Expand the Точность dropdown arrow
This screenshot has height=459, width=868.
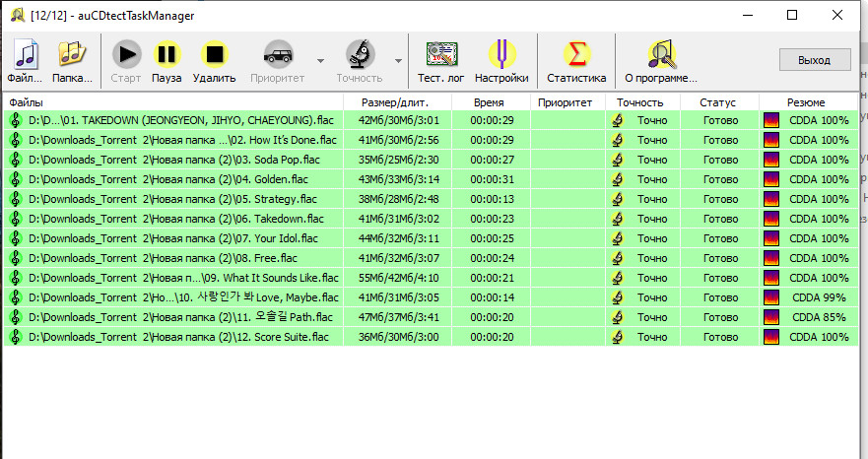coord(398,60)
